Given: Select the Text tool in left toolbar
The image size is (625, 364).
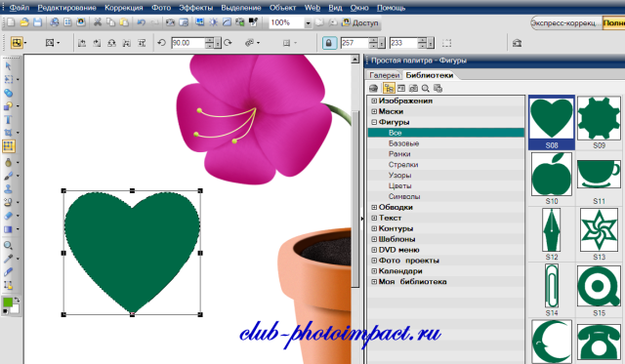Looking at the screenshot, I should coord(8,119).
